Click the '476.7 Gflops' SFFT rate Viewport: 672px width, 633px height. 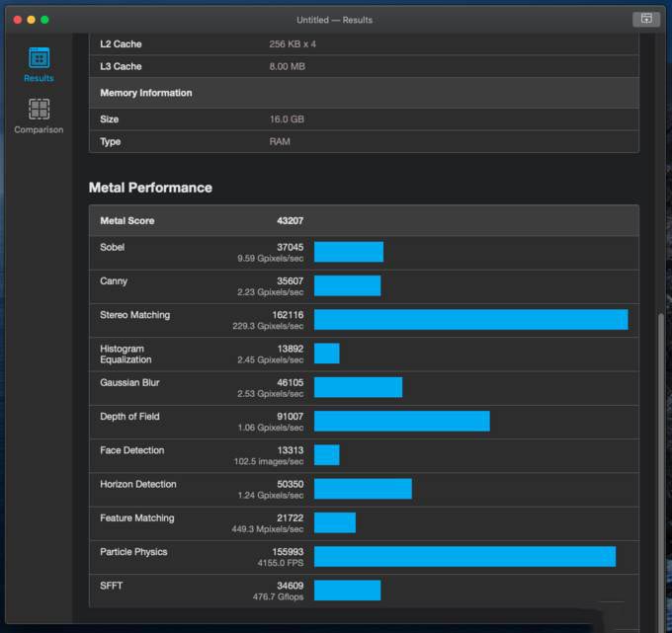click(x=278, y=596)
